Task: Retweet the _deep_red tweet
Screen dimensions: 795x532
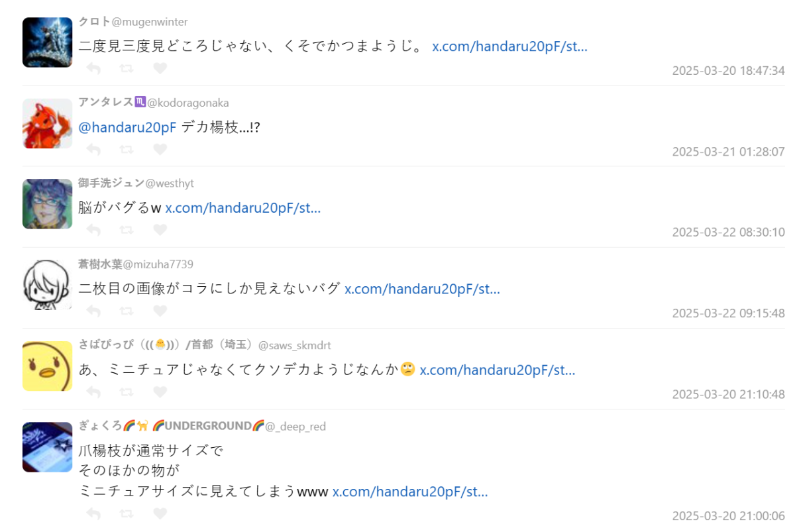Action: 126,513
